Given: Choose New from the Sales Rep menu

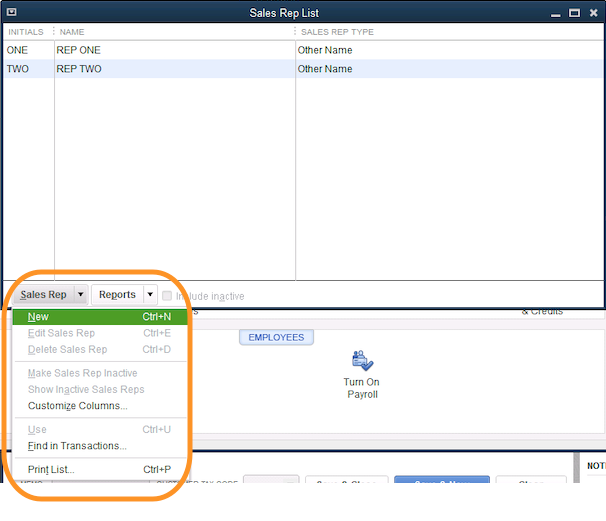Looking at the screenshot, I should tap(38, 317).
